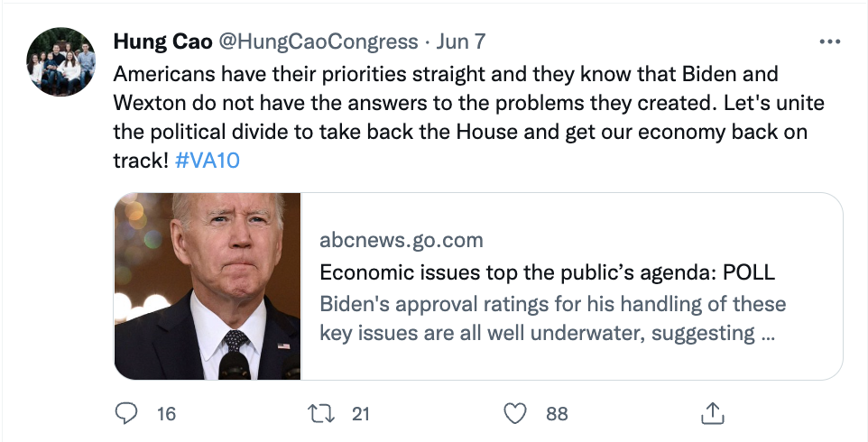The height and width of the screenshot is (442, 868).
Task: Open the abcnews.go.com domain link
Action: [x=402, y=240]
